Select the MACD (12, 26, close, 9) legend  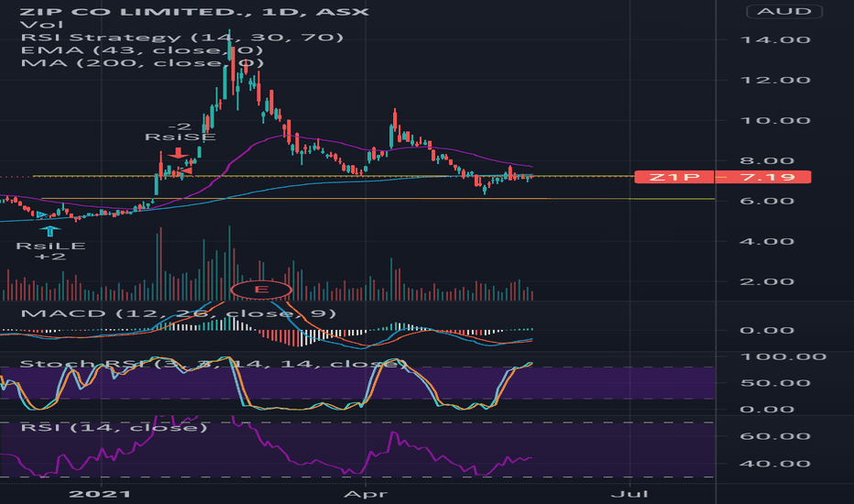pyautogui.click(x=178, y=313)
